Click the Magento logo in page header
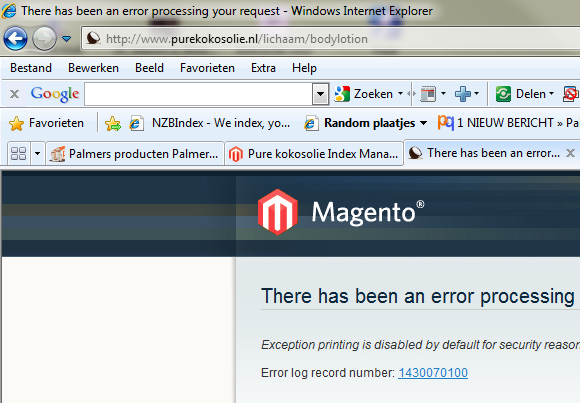 341,212
